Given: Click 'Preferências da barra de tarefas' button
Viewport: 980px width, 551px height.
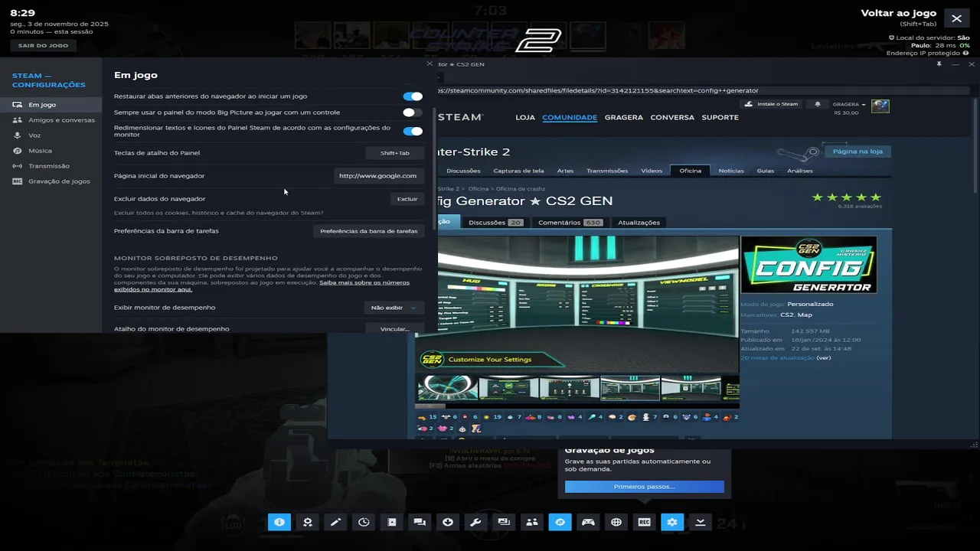Looking at the screenshot, I should [x=369, y=231].
